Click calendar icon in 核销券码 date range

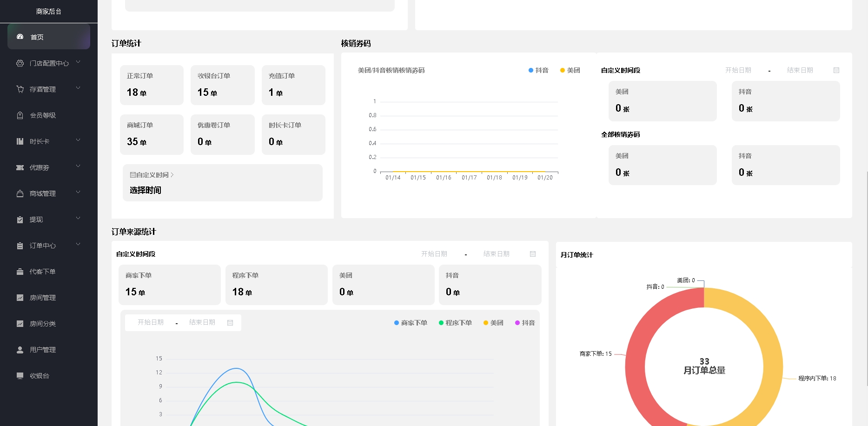point(836,70)
